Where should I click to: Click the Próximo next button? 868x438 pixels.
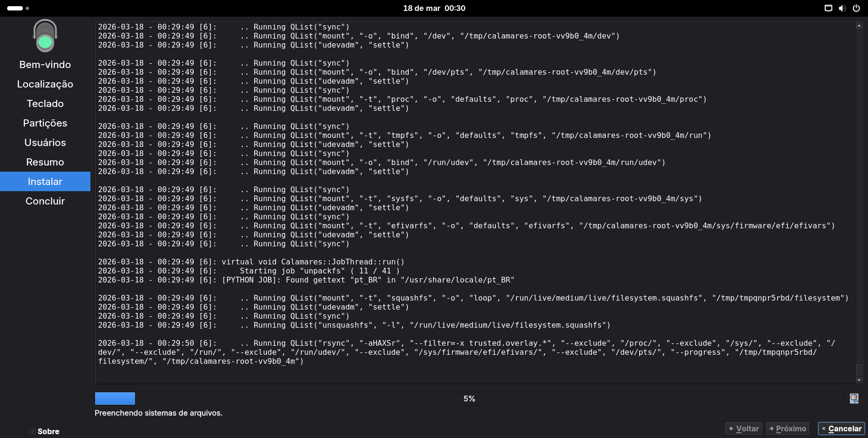tap(787, 428)
